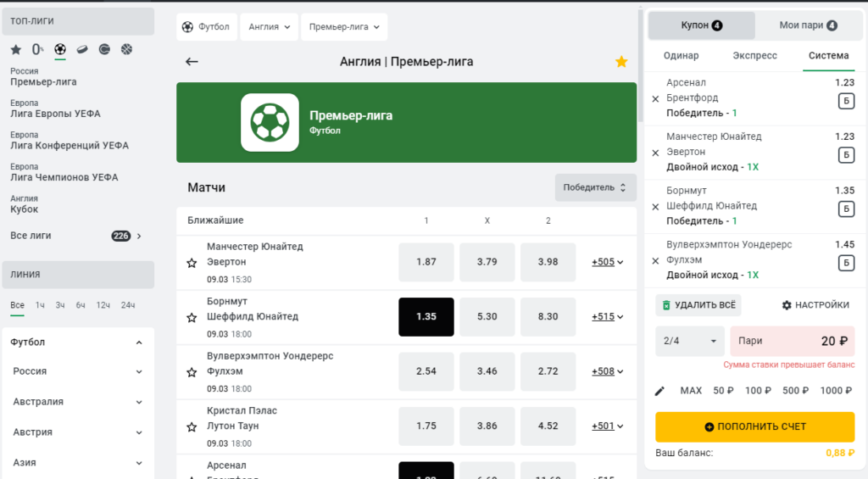Click the back arrow next to league title
The height and width of the screenshot is (479, 868).
(192, 62)
